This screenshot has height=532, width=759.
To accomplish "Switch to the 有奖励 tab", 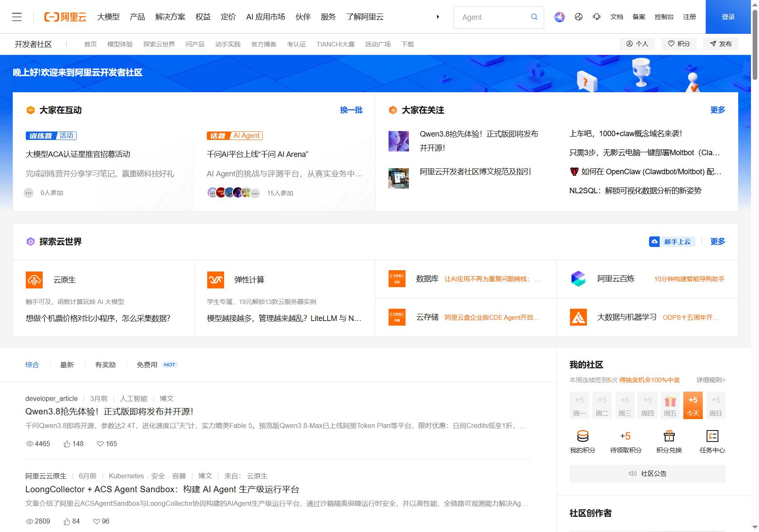I will coord(105,365).
